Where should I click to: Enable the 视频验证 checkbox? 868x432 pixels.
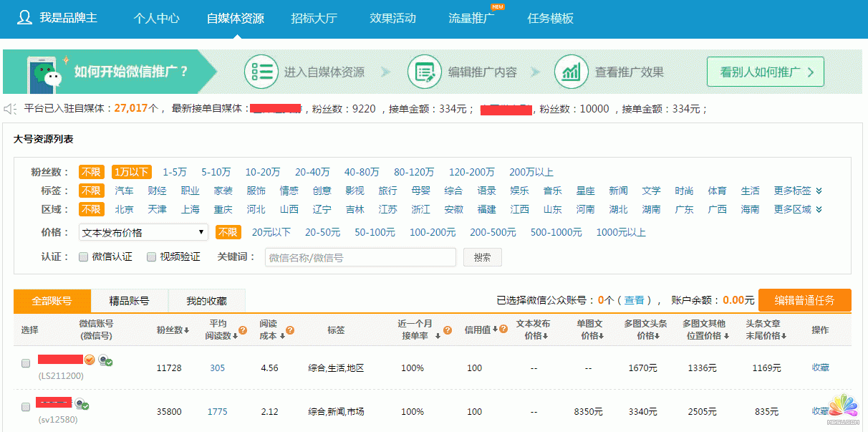[x=152, y=256]
